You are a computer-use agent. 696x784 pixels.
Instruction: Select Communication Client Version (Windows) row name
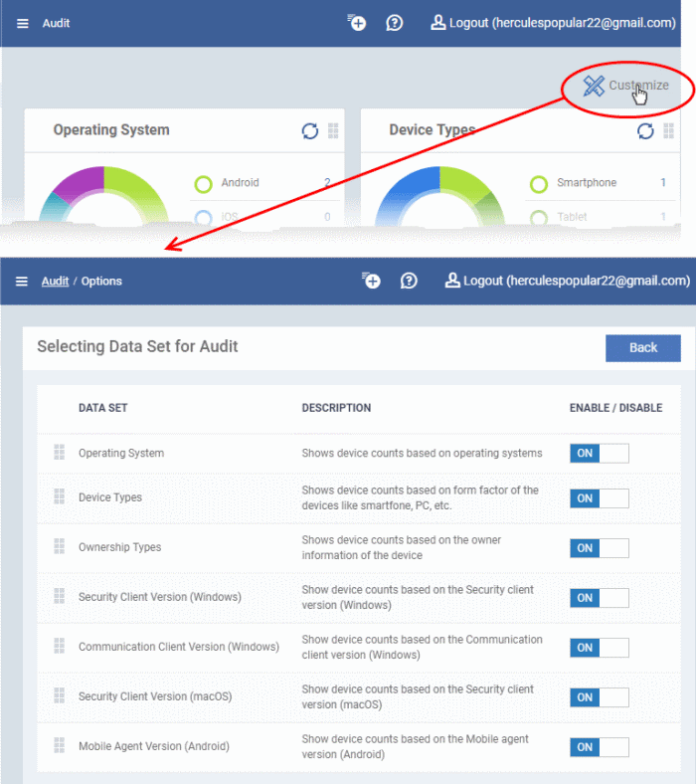[x=179, y=647]
